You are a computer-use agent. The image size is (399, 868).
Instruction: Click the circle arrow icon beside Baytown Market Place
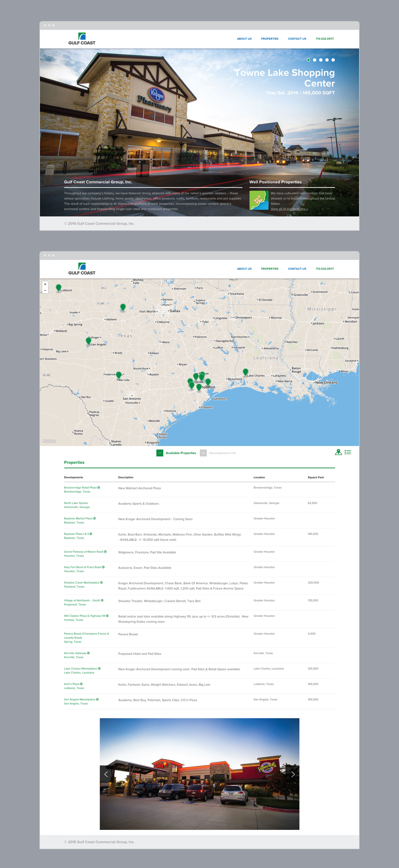(94, 518)
